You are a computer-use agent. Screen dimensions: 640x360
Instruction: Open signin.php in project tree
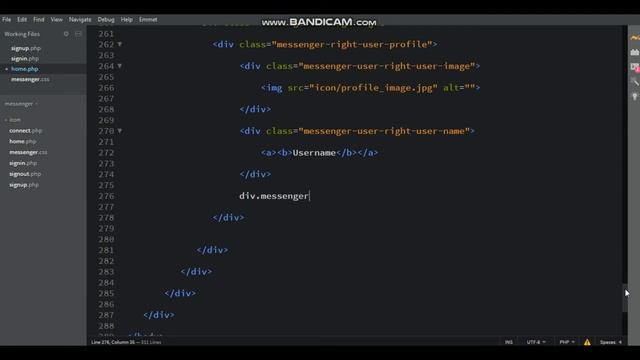[23, 163]
